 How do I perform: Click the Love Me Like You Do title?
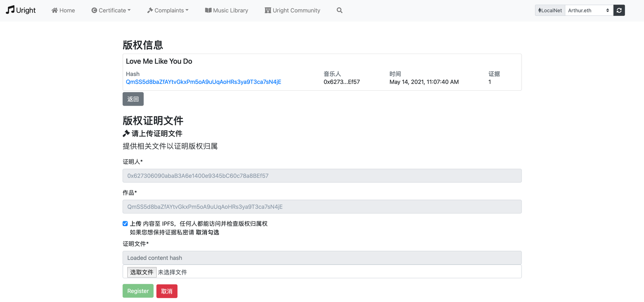click(159, 61)
